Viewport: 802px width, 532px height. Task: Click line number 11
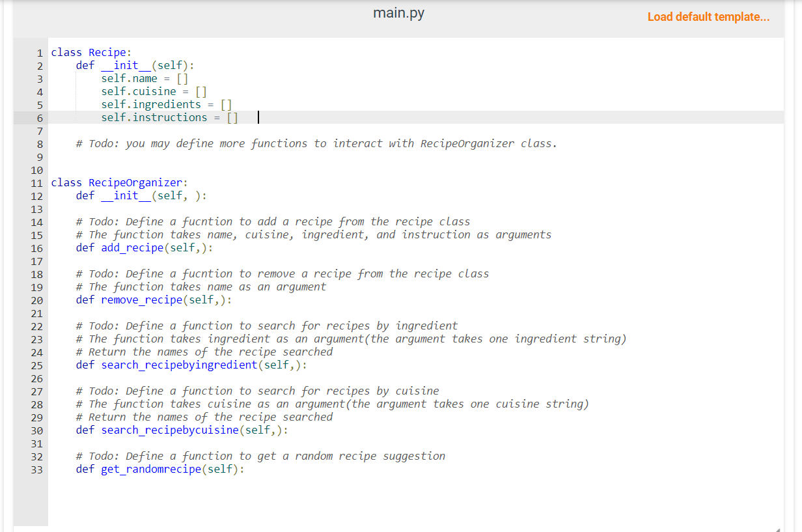coord(36,183)
